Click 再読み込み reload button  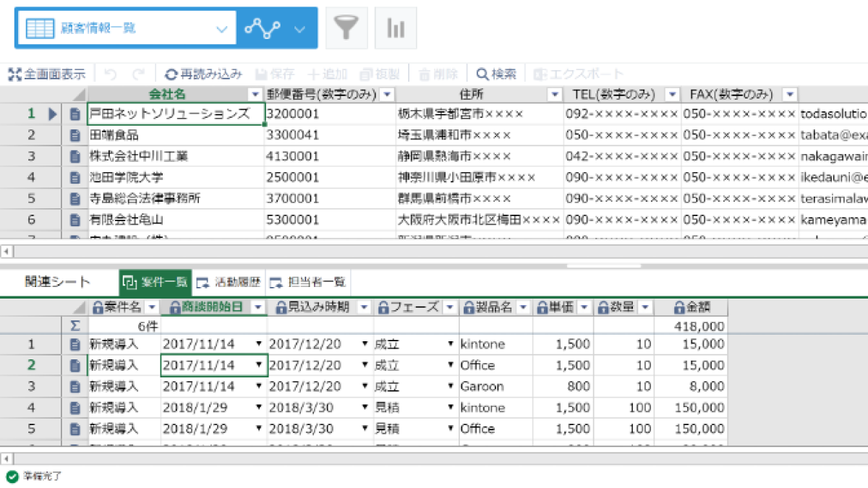click(203, 74)
